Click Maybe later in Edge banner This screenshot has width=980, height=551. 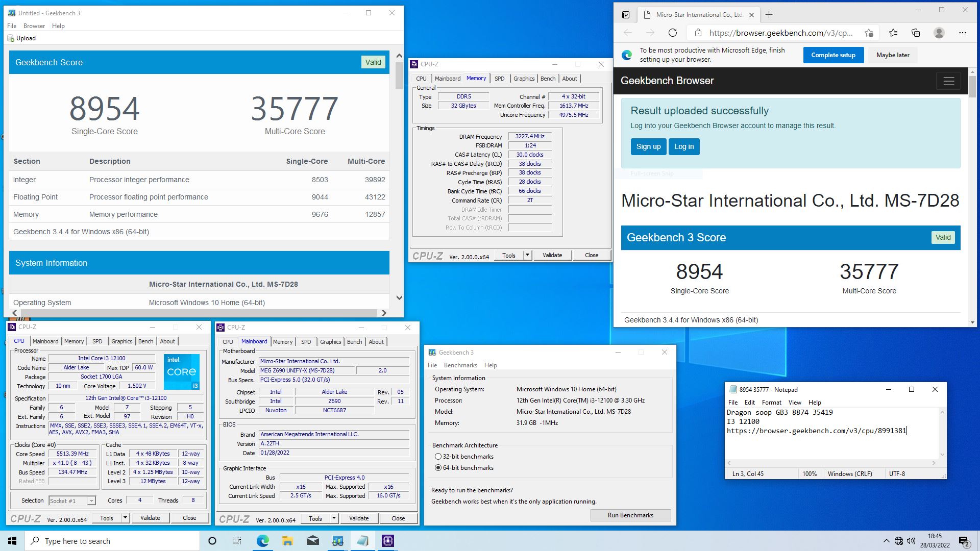[893, 55]
